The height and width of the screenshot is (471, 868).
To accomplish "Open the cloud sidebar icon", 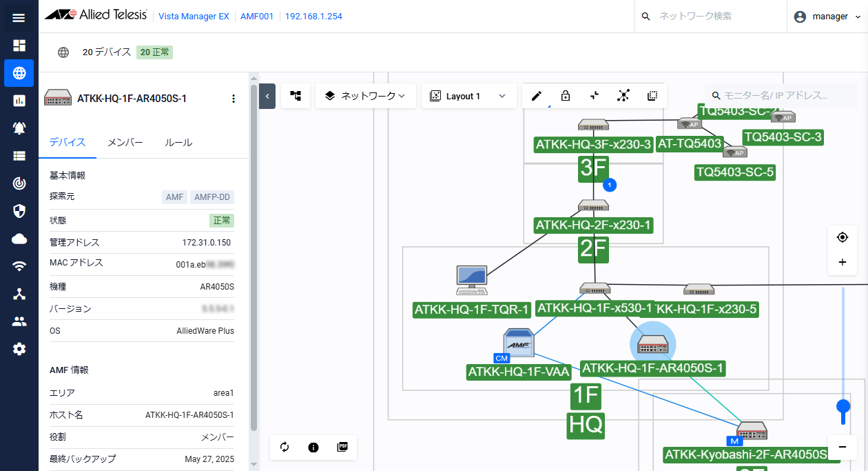I will click(19, 239).
